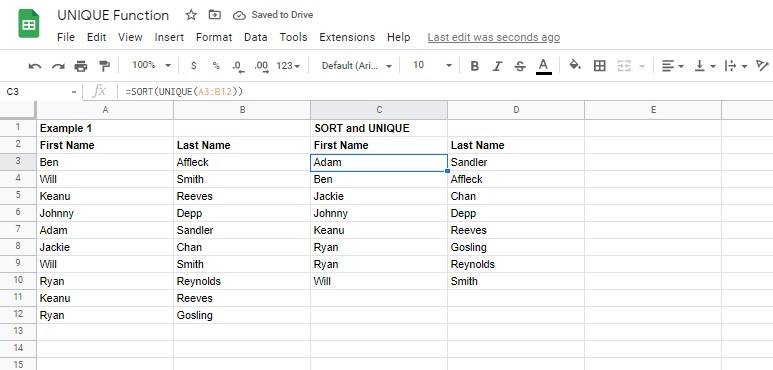Select cell 'Gosling' in column D
The image size is (773, 370).
click(516, 247)
